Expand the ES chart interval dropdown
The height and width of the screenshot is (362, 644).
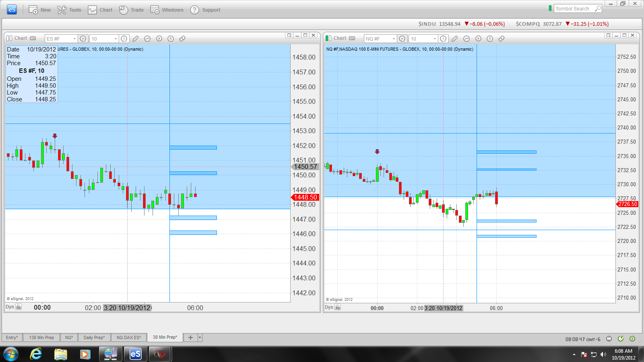point(116,39)
